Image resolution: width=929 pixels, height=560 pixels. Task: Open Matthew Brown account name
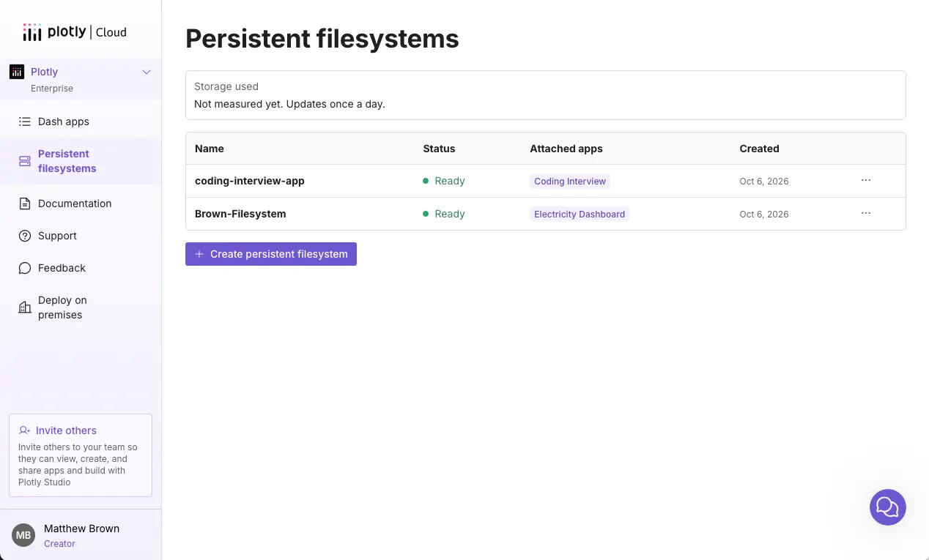pyautogui.click(x=81, y=529)
